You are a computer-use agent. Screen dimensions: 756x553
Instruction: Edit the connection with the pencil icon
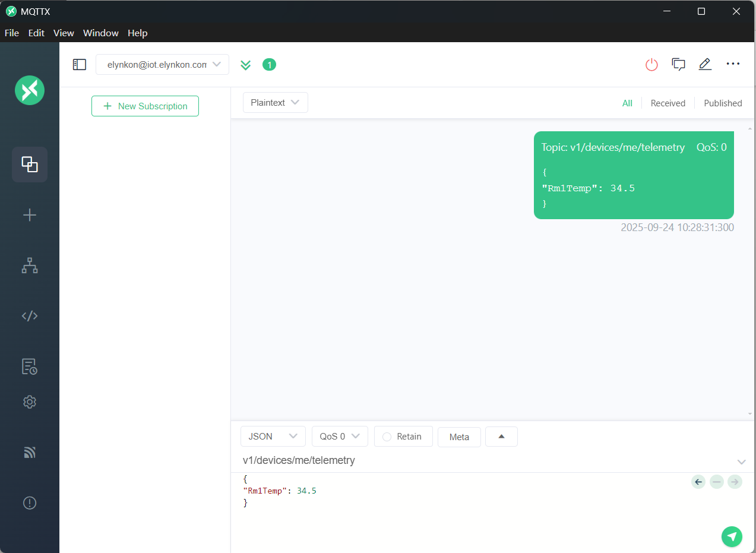tap(705, 64)
